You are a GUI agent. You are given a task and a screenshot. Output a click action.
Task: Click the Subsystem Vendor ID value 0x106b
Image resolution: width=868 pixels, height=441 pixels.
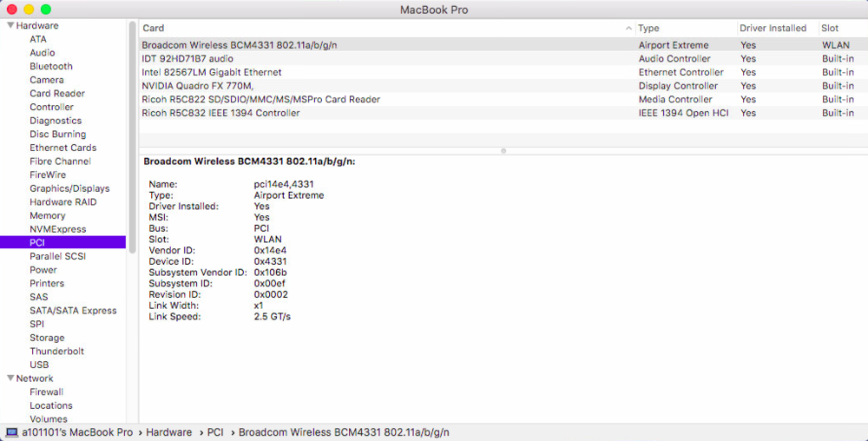tap(270, 273)
